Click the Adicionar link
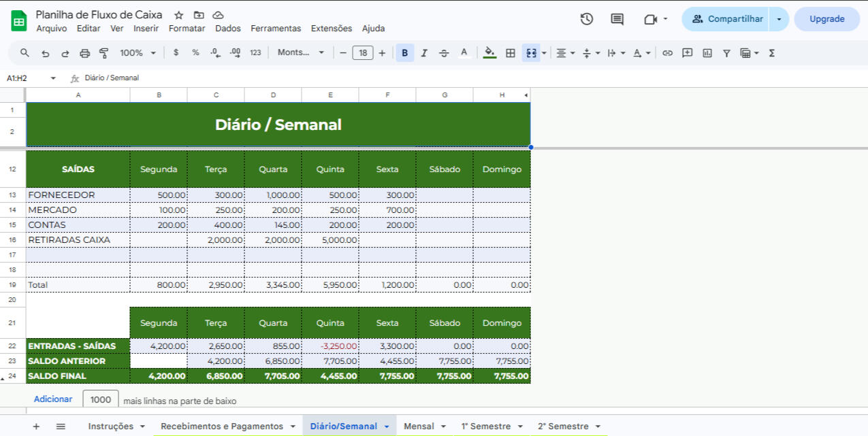868x436 pixels. pos(53,399)
